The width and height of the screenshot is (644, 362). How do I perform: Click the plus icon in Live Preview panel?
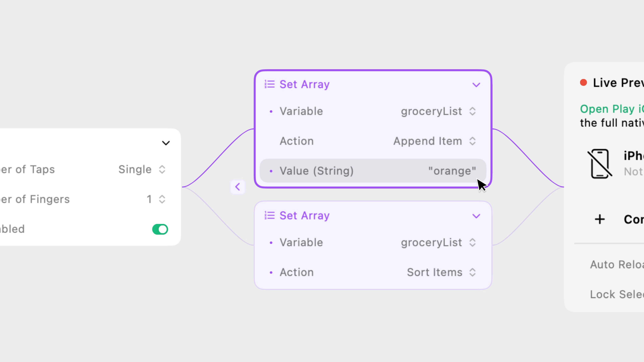600,219
